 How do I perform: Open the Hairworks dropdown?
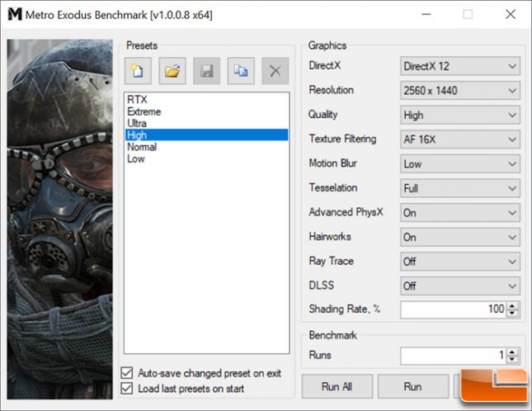(x=459, y=237)
